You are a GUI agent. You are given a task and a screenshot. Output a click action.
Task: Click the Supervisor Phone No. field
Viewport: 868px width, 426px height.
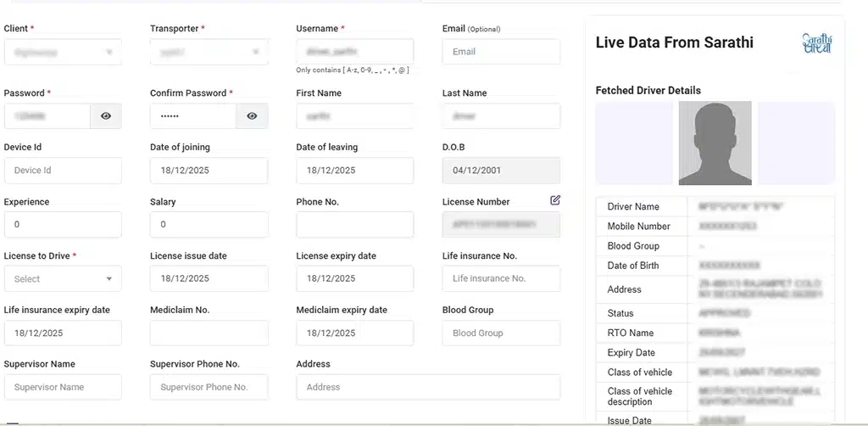point(209,387)
